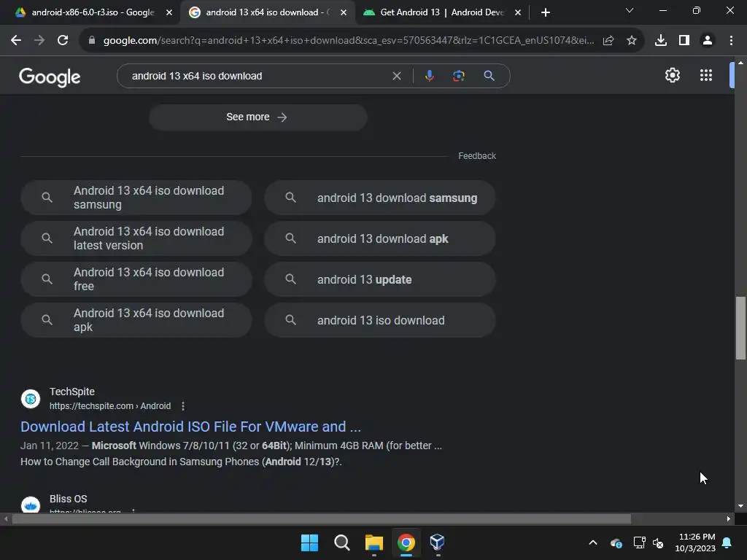Open File Explorer from the taskbar
This screenshot has width=747, height=560.
(x=374, y=542)
